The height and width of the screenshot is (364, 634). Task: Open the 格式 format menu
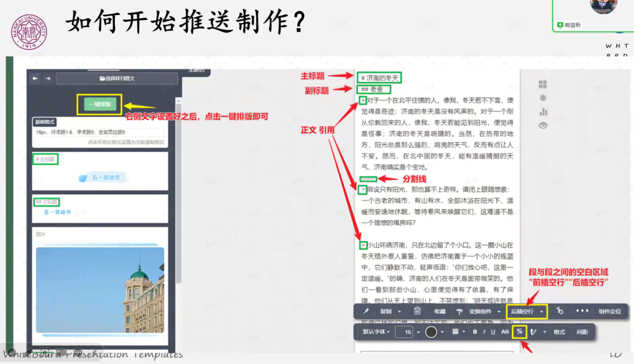click(559, 332)
